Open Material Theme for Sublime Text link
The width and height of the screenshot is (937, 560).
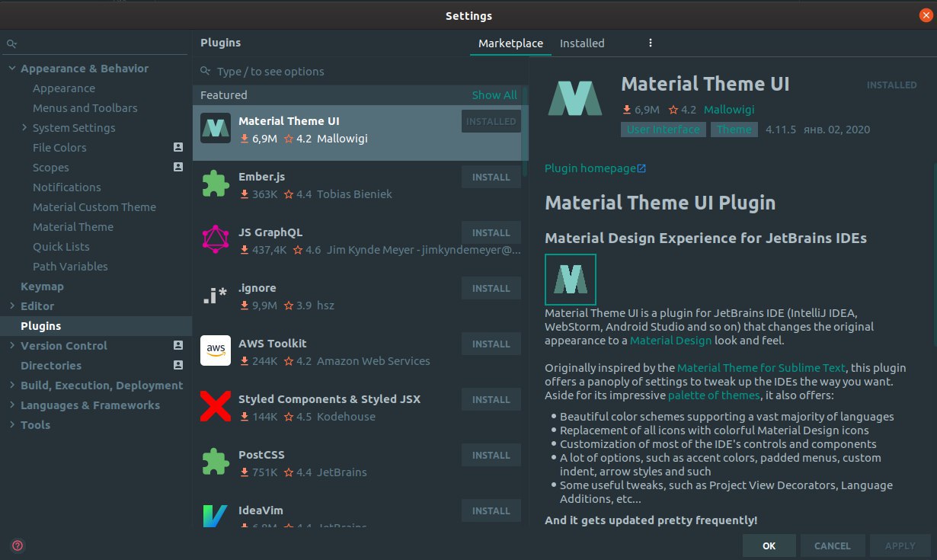coord(761,368)
